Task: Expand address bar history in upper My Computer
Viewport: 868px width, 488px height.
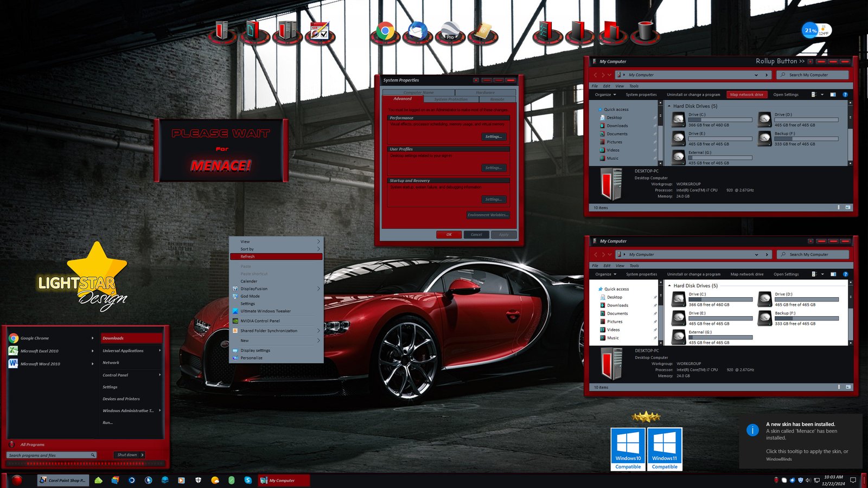Action: pyautogui.click(x=756, y=75)
